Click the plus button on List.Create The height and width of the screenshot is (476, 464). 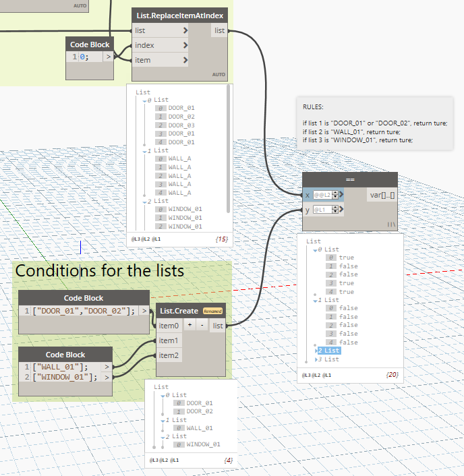click(x=190, y=325)
